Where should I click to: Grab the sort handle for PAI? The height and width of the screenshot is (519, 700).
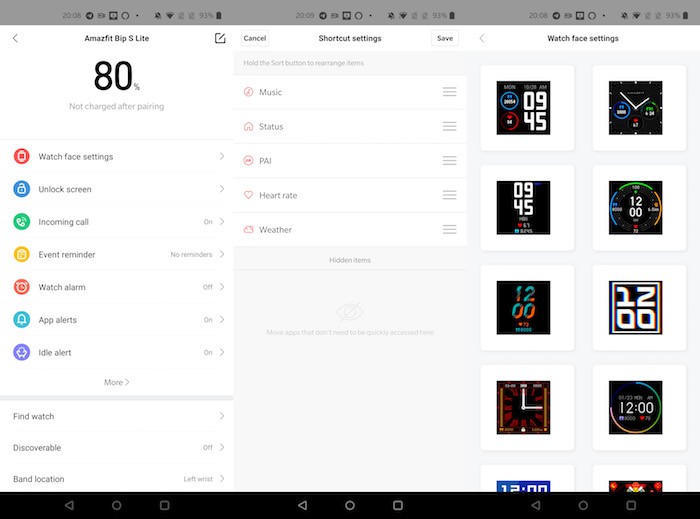[450, 161]
